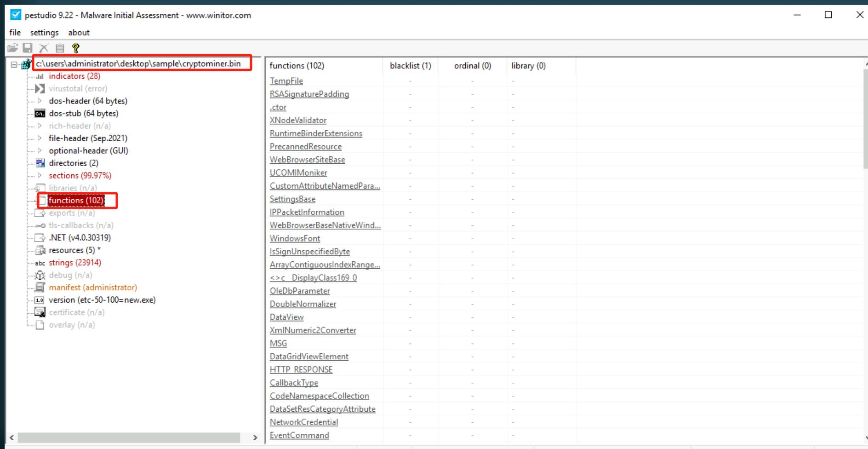Select version (etc-50-100=new.exe) in the tree
The width and height of the screenshot is (868, 449).
point(102,300)
